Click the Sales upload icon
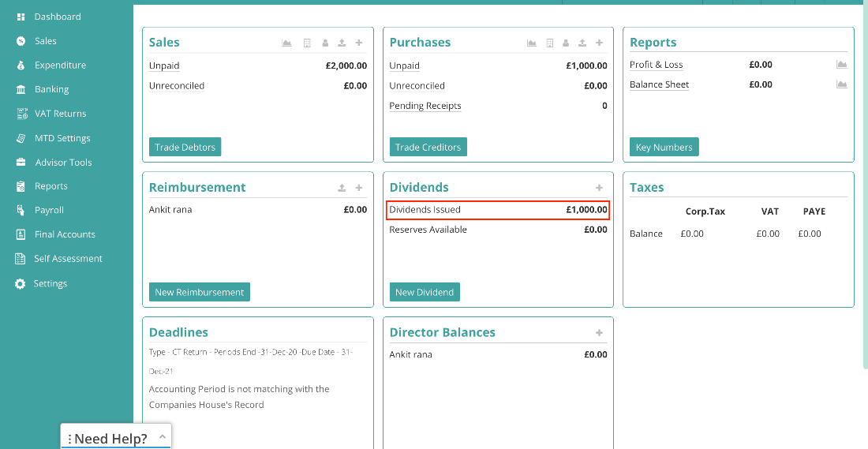The width and height of the screenshot is (868, 449). coord(342,43)
